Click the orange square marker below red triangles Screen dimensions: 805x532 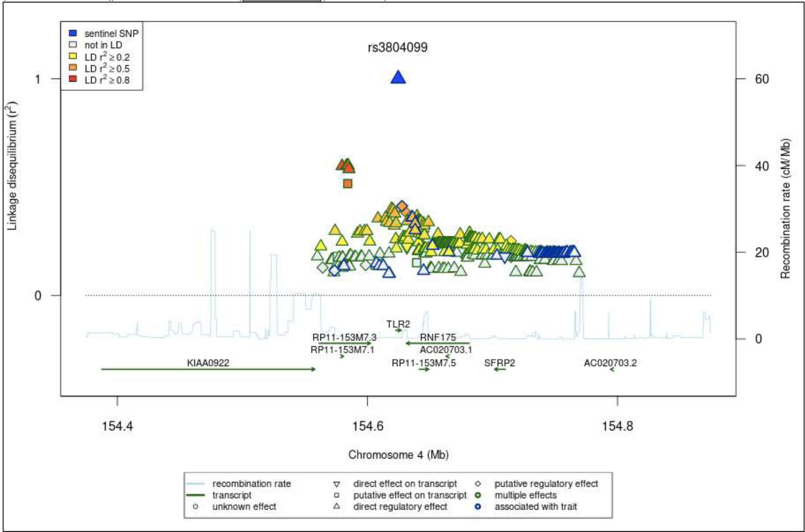point(347,184)
